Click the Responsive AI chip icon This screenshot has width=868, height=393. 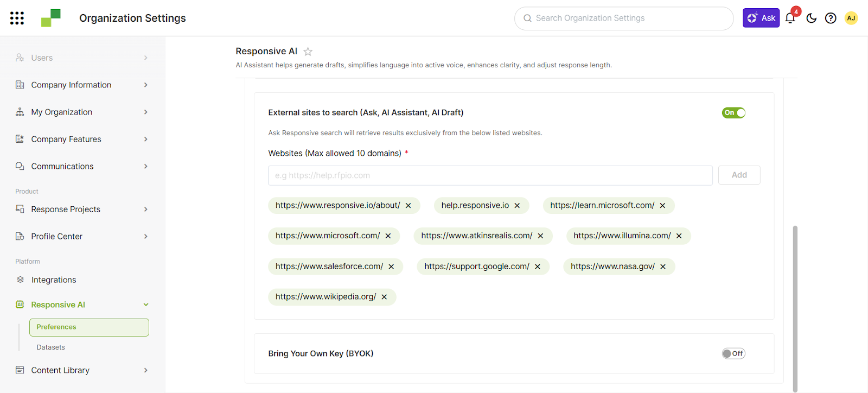click(x=20, y=305)
